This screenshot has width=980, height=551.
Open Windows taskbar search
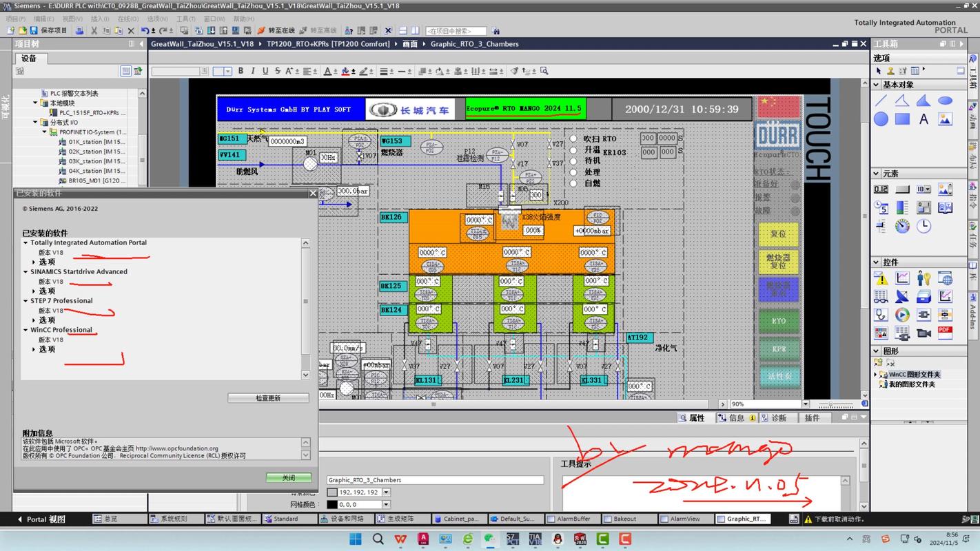(378, 539)
